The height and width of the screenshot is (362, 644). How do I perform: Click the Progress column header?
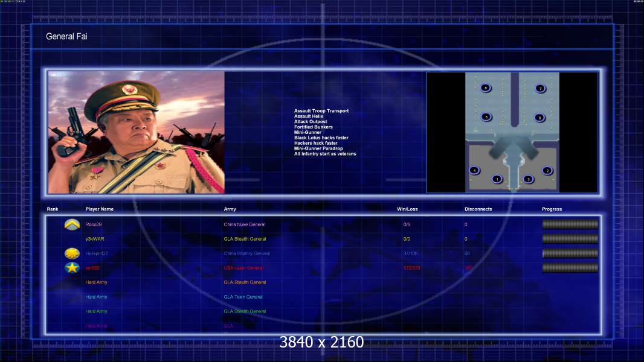coord(552,209)
